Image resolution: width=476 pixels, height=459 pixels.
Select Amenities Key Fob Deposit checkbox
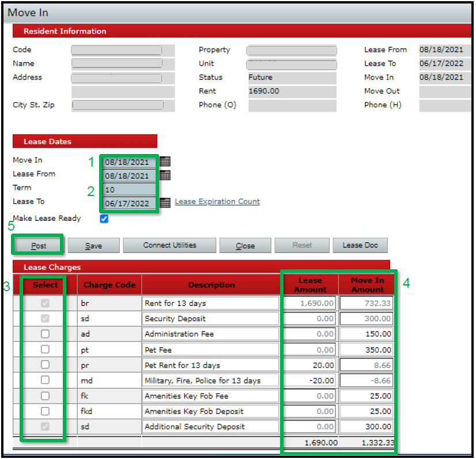(45, 411)
